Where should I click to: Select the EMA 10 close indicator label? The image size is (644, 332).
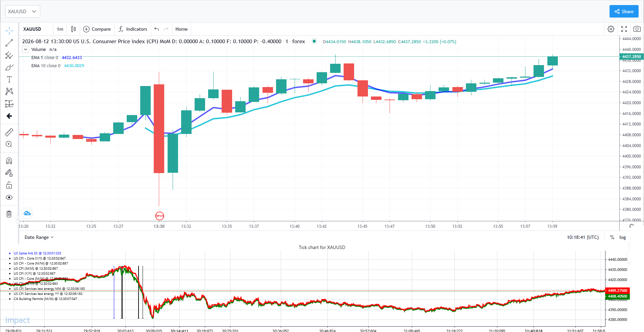click(x=46, y=66)
